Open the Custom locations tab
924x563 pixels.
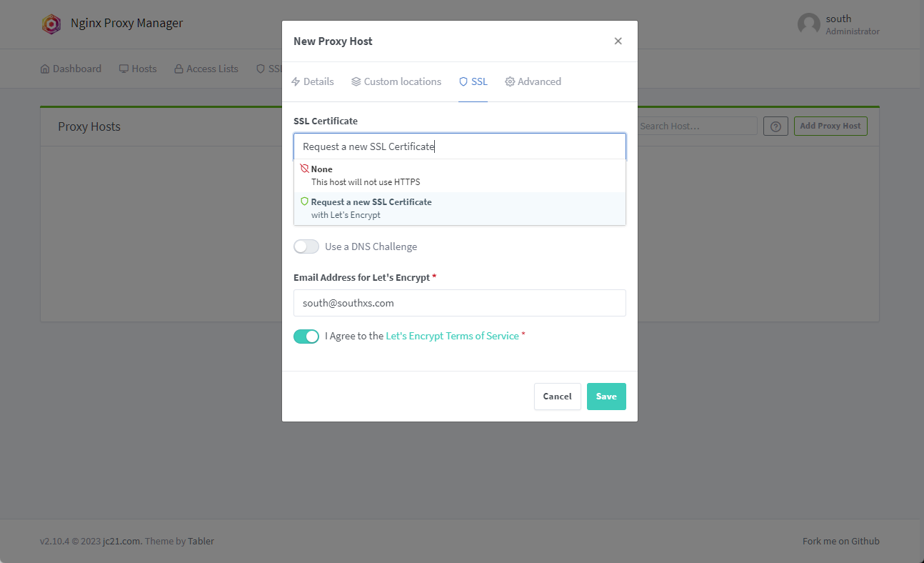[x=396, y=82]
